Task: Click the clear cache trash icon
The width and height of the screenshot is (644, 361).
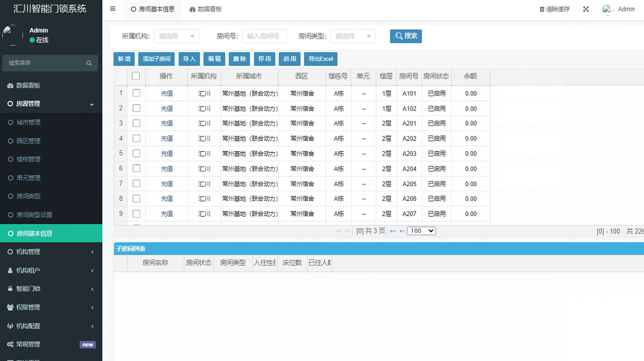Action: coord(542,9)
